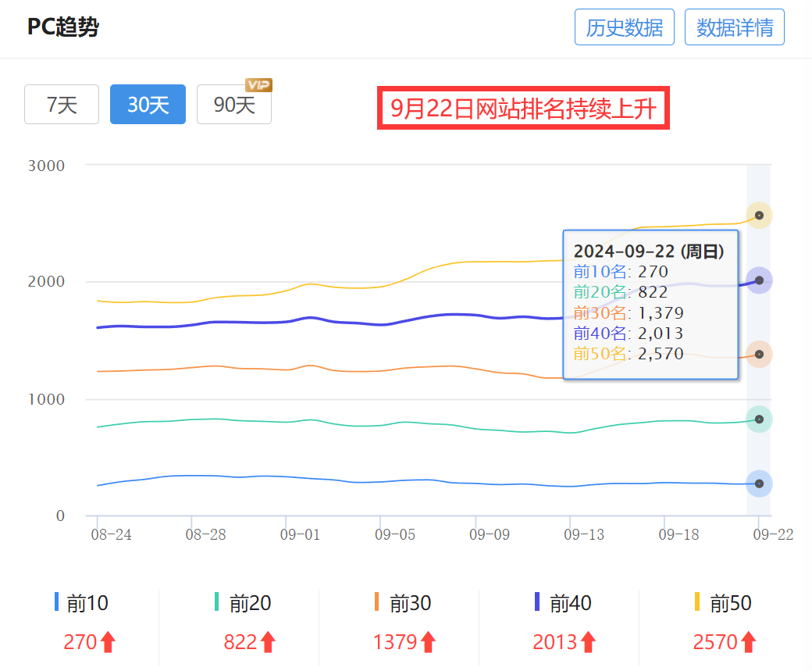Select the 30天 time range tab

(x=148, y=104)
